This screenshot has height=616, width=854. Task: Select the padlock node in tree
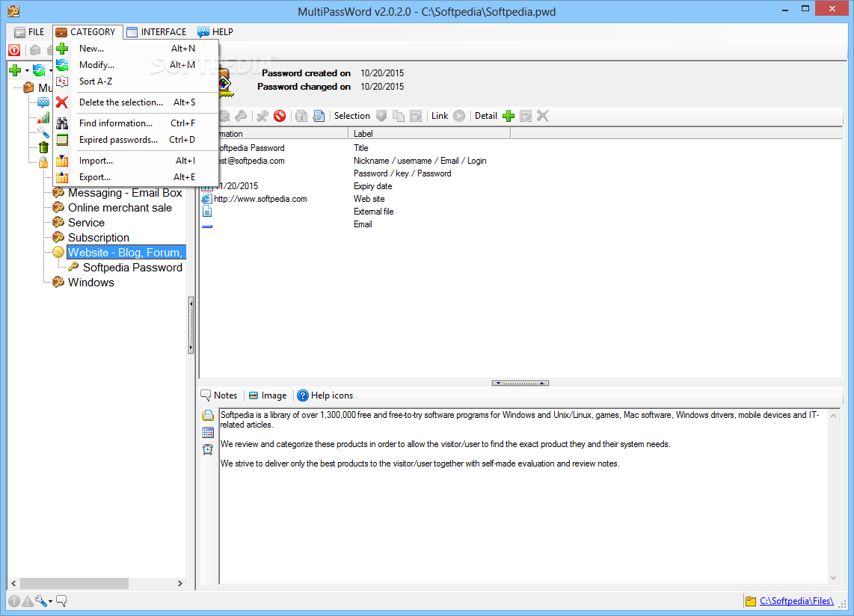[x=43, y=161]
